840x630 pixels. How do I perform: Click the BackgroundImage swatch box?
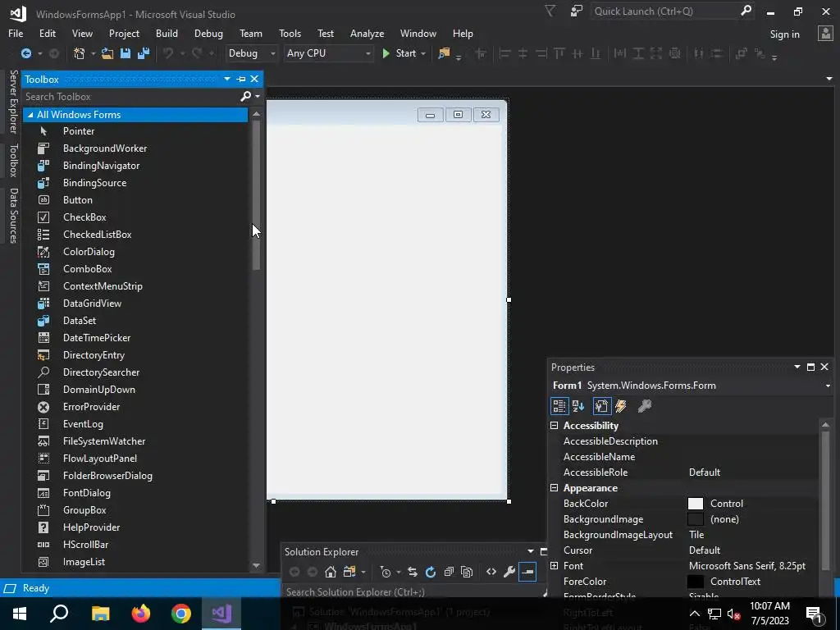pyautogui.click(x=696, y=519)
